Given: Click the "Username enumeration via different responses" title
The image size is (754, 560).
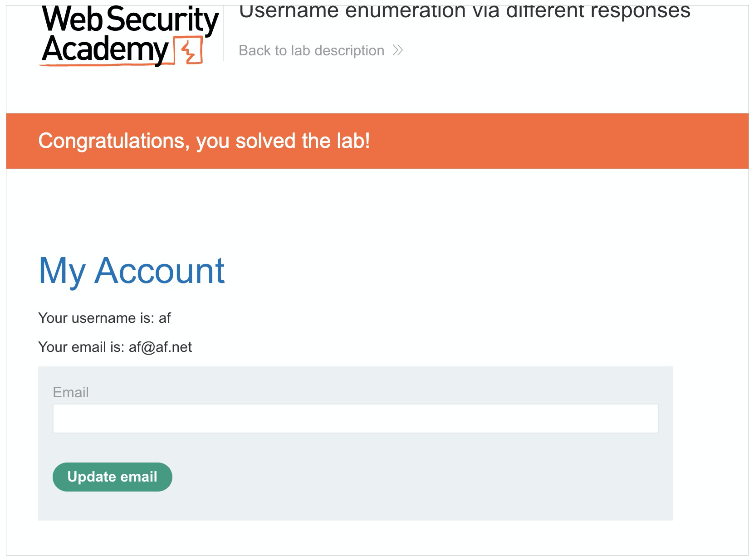Looking at the screenshot, I should [x=464, y=11].
